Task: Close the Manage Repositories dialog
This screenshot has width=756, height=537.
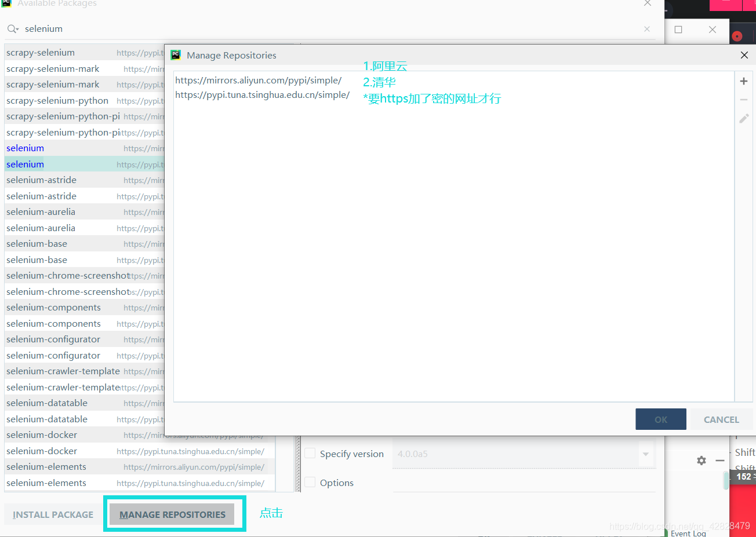Action: pos(744,55)
